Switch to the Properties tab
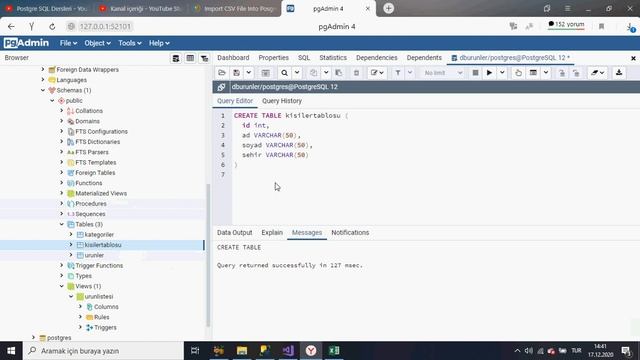The height and width of the screenshot is (360, 640). 273,58
